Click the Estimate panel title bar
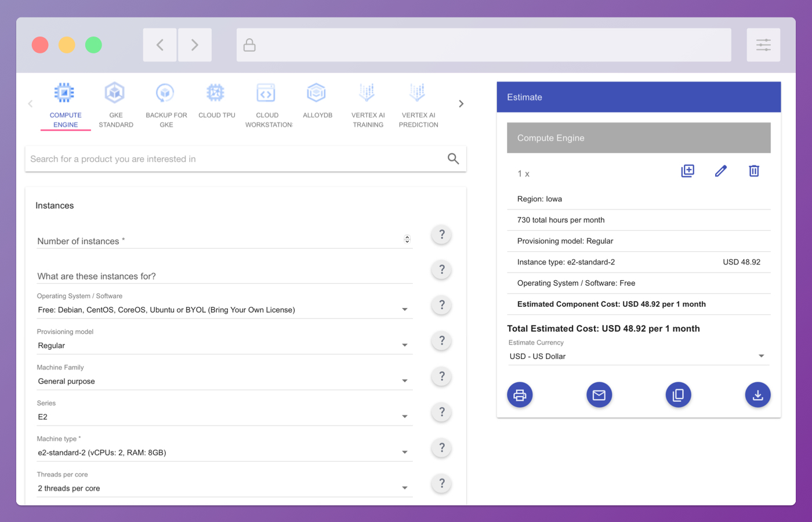Screen dimensions: 812x522 tap(639, 97)
